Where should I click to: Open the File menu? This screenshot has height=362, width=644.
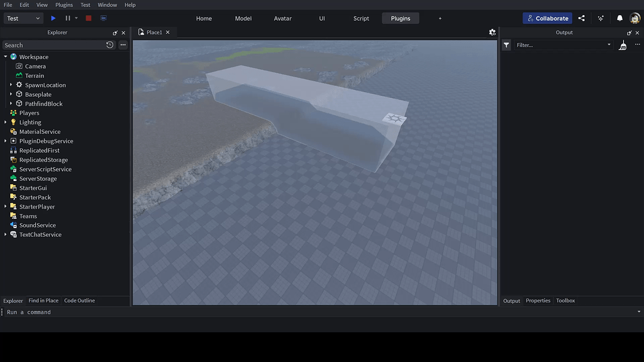[8, 5]
